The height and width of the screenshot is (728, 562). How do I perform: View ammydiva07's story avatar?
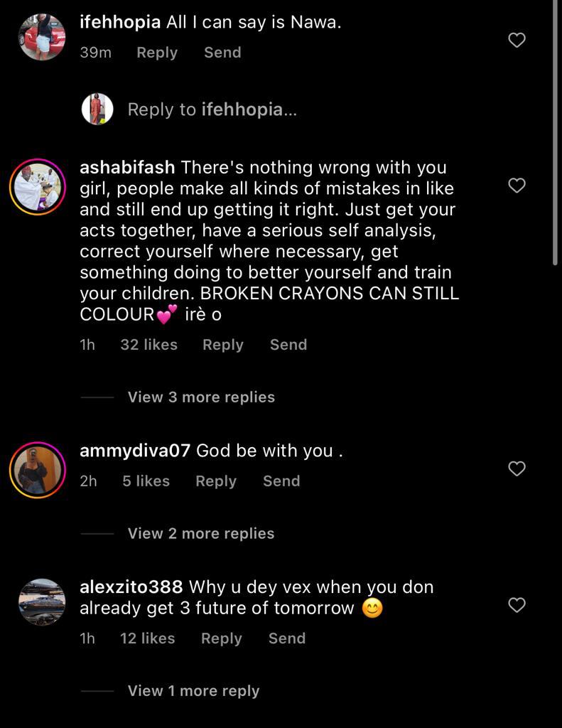pos(38,470)
